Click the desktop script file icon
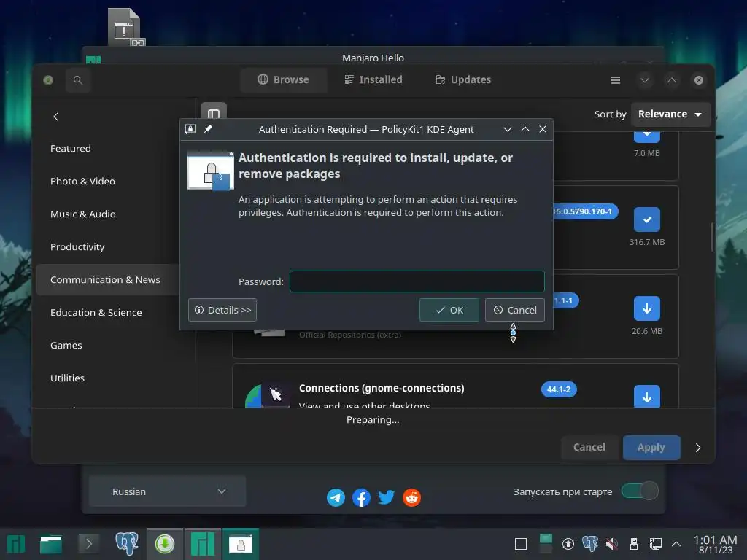The image size is (747, 560). coord(124,27)
